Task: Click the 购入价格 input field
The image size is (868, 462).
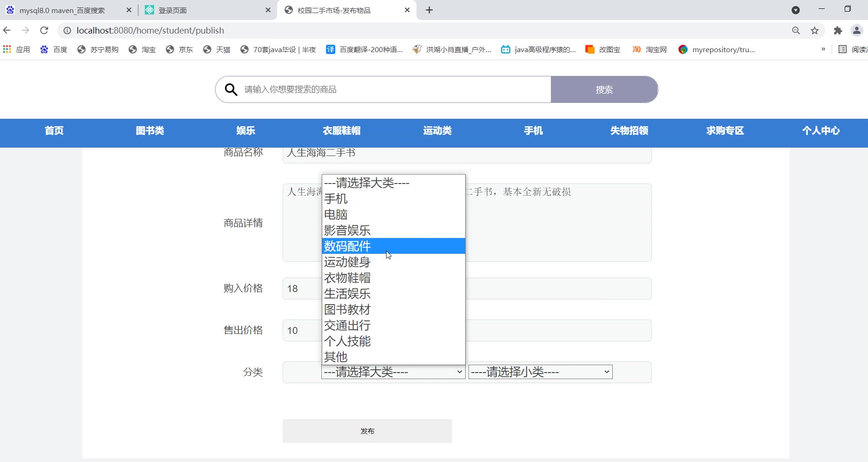Action: point(467,289)
